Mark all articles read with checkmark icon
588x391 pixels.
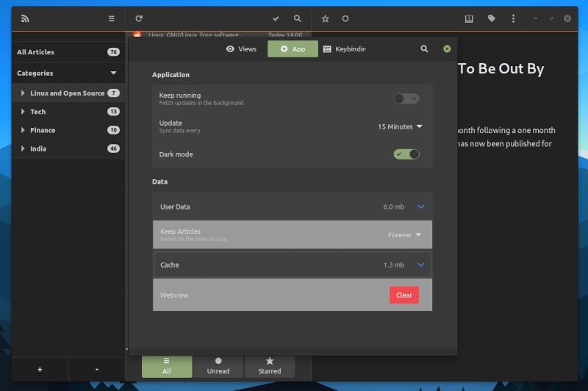(276, 18)
